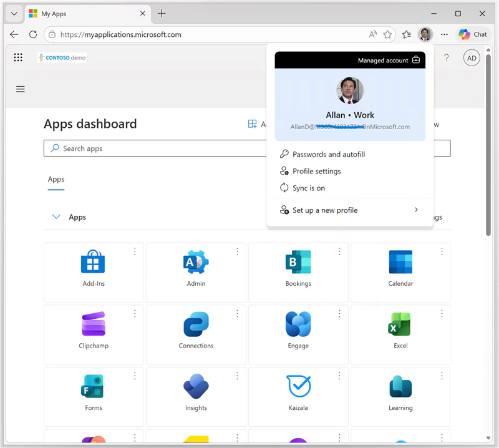Select the Apps tab
This screenshot has width=499, height=448.
pyautogui.click(x=56, y=179)
